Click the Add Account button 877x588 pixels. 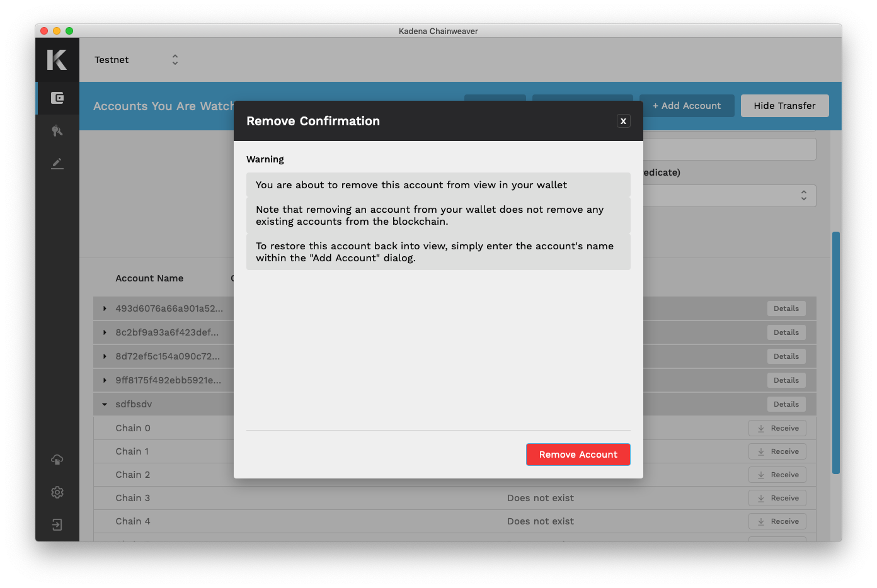[x=687, y=106]
